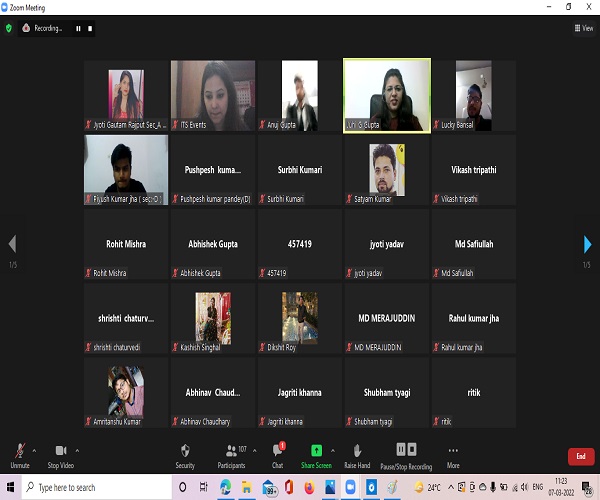Open Mail app from taskbar
Image resolution: width=600 pixels, height=500 pixels.
click(x=269, y=487)
